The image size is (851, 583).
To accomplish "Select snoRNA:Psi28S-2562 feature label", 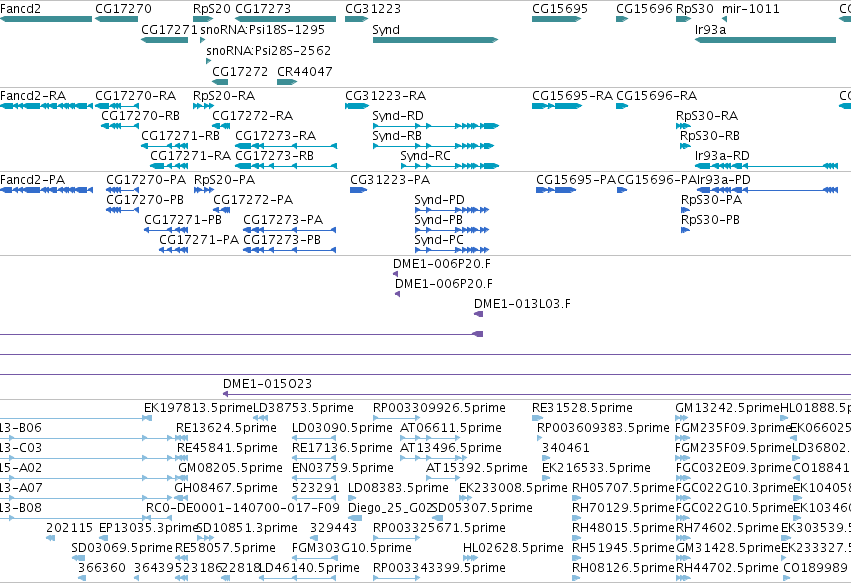I will (269, 50).
